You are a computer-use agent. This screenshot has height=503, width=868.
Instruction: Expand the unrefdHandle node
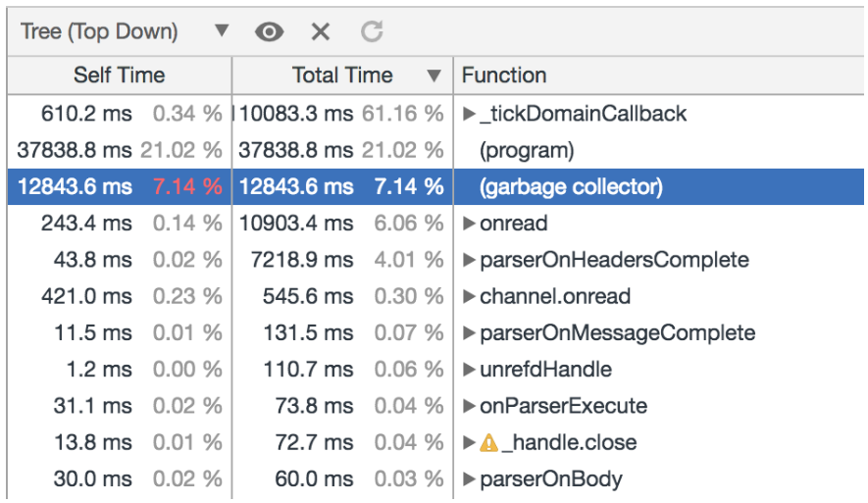(469, 370)
